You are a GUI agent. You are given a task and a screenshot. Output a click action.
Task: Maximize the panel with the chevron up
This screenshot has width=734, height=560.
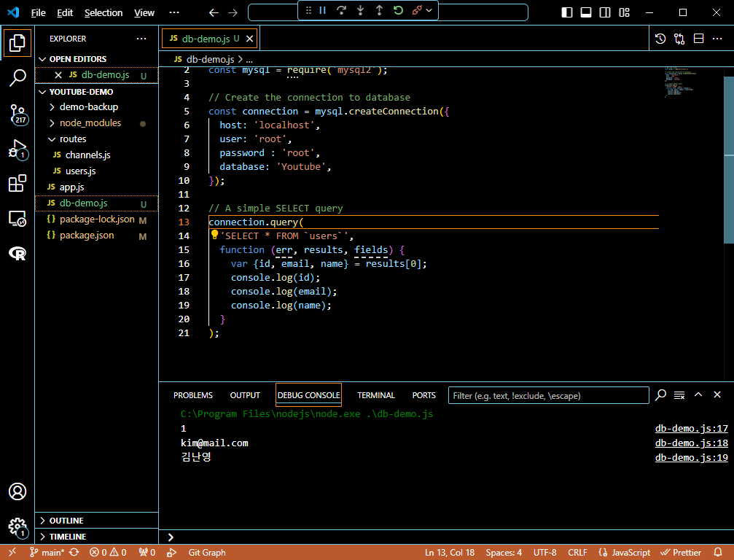(x=698, y=394)
